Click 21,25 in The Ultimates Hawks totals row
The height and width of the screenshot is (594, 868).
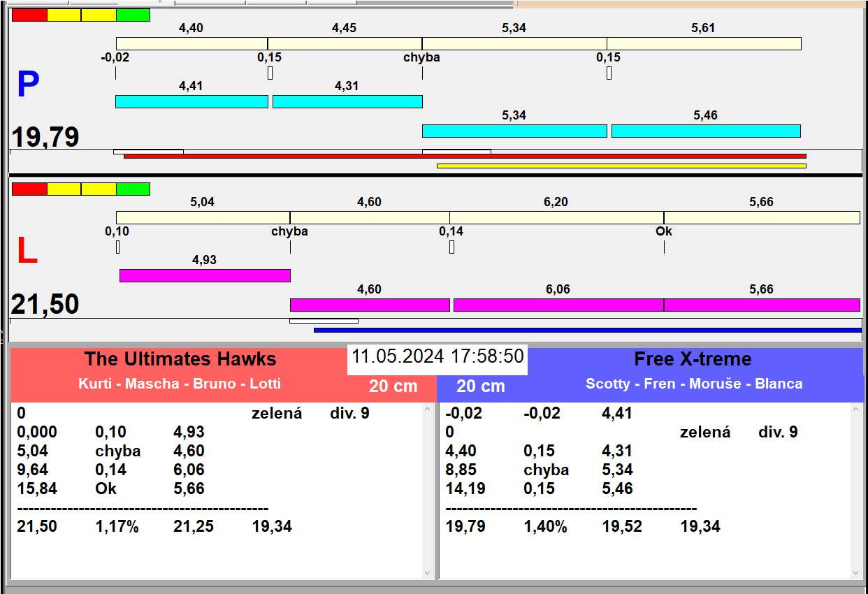point(194,526)
